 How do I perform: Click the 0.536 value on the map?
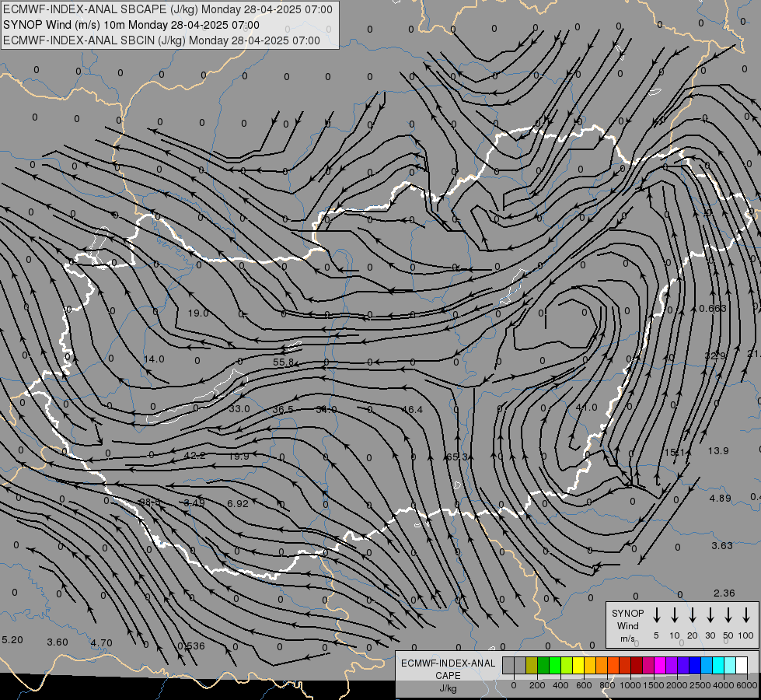coord(190,646)
